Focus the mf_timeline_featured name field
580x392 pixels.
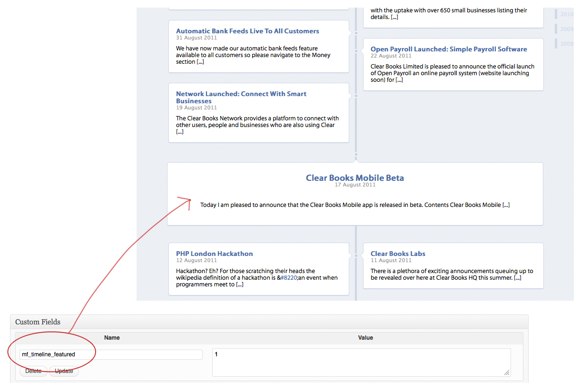pyautogui.click(x=111, y=354)
